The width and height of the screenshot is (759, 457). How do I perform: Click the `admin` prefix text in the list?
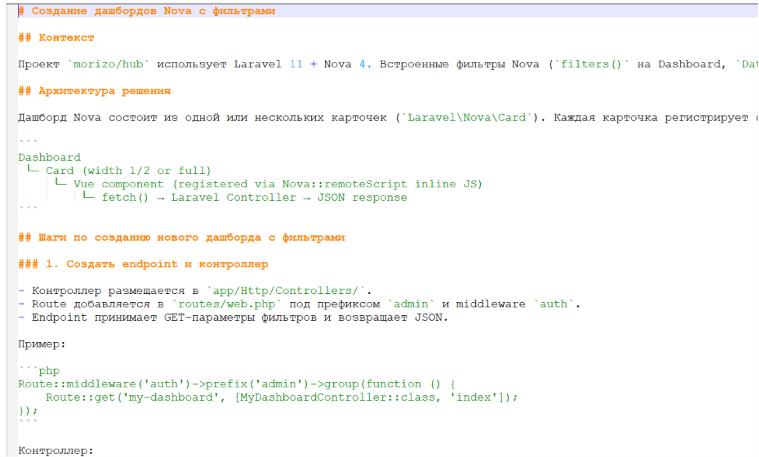411,304
